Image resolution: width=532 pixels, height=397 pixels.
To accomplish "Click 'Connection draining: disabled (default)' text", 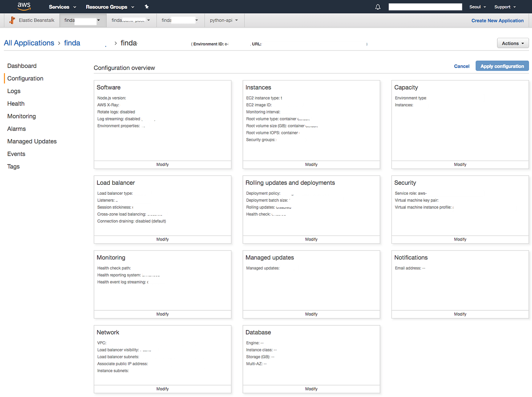I will tap(131, 221).
